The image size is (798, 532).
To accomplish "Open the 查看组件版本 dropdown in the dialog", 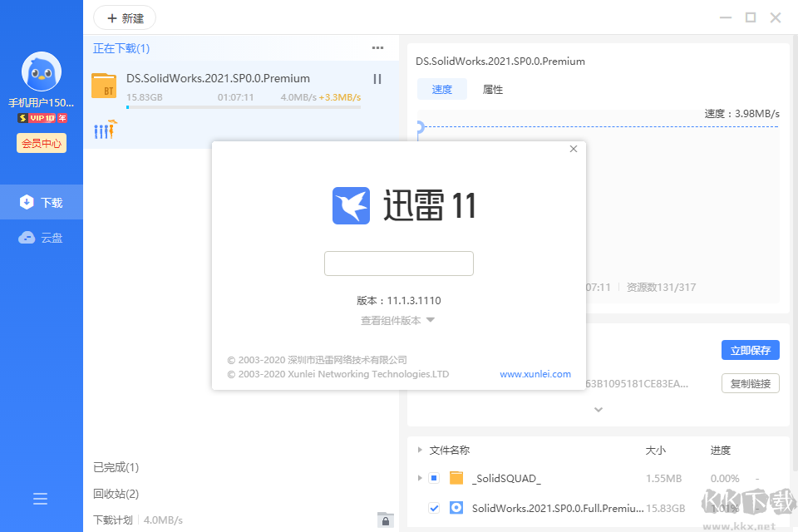I will point(399,321).
